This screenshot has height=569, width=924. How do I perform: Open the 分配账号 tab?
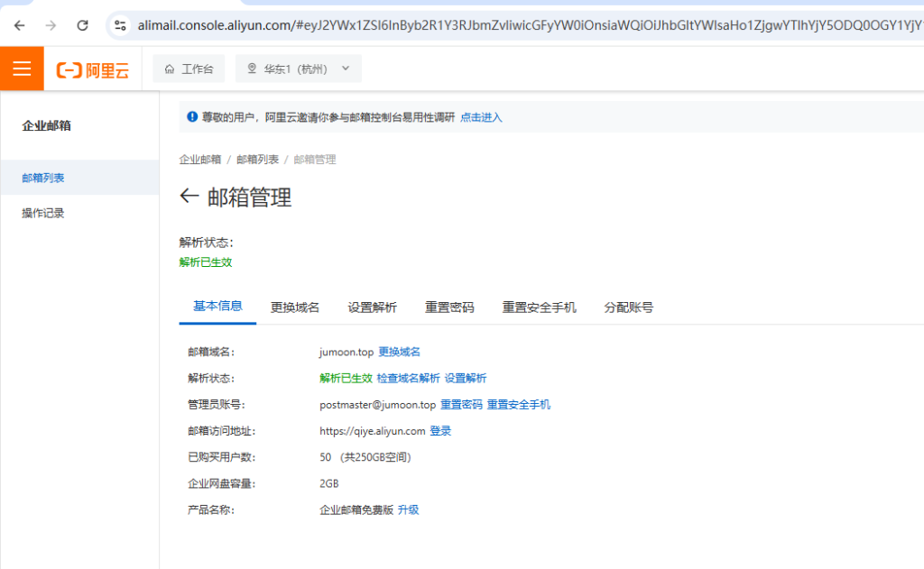tap(628, 307)
